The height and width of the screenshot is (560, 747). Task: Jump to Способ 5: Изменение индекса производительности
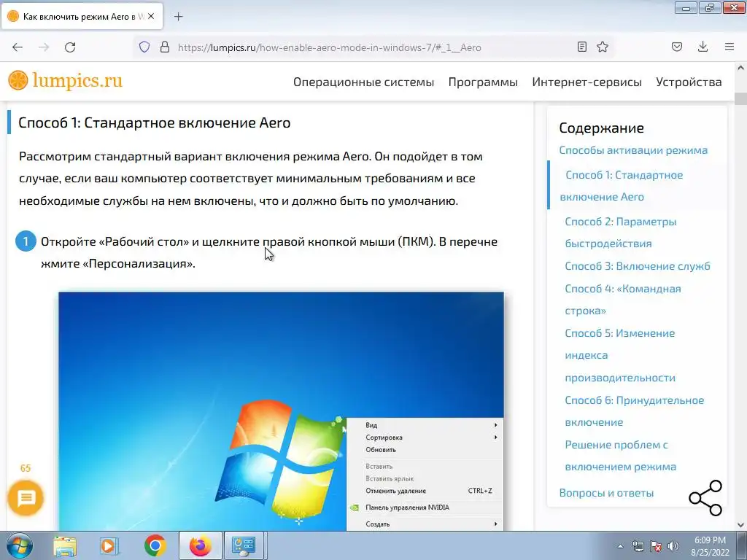pos(620,355)
